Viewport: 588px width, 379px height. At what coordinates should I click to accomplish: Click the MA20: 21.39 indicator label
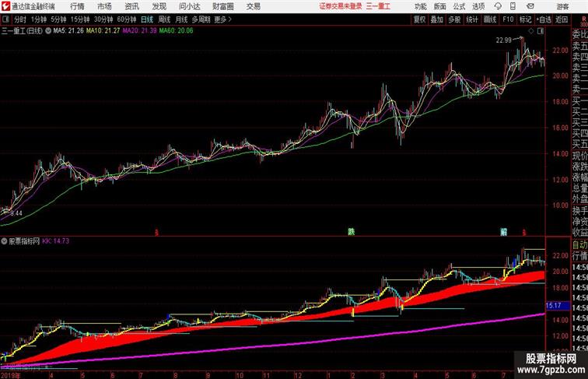pos(139,31)
